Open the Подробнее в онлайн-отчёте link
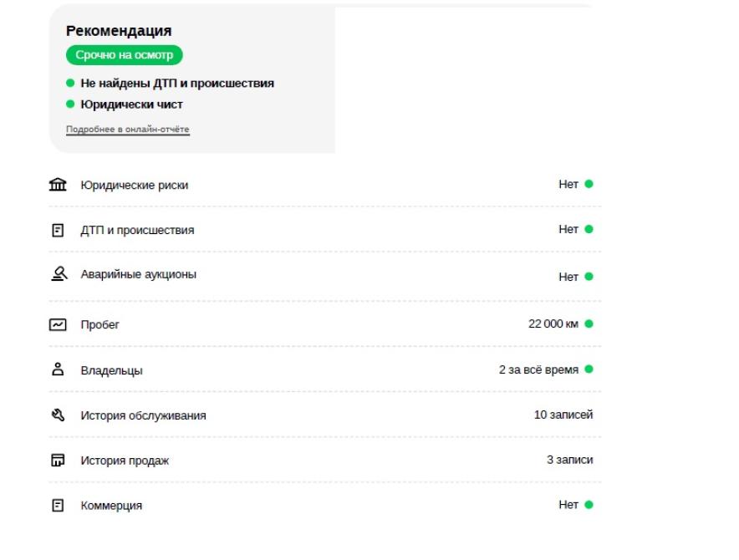The width and height of the screenshot is (739, 560). (x=128, y=130)
